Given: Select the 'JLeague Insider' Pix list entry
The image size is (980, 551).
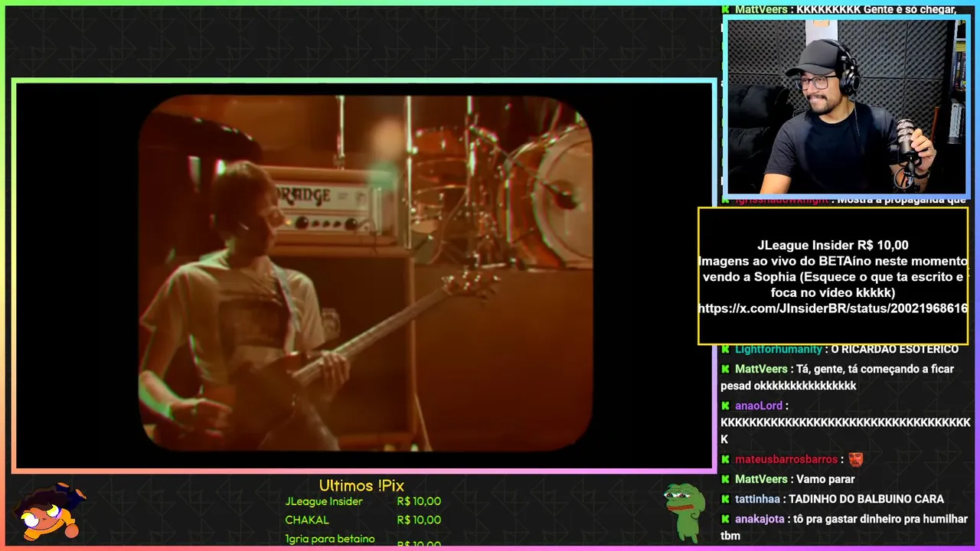Looking at the screenshot, I should 324,501.
